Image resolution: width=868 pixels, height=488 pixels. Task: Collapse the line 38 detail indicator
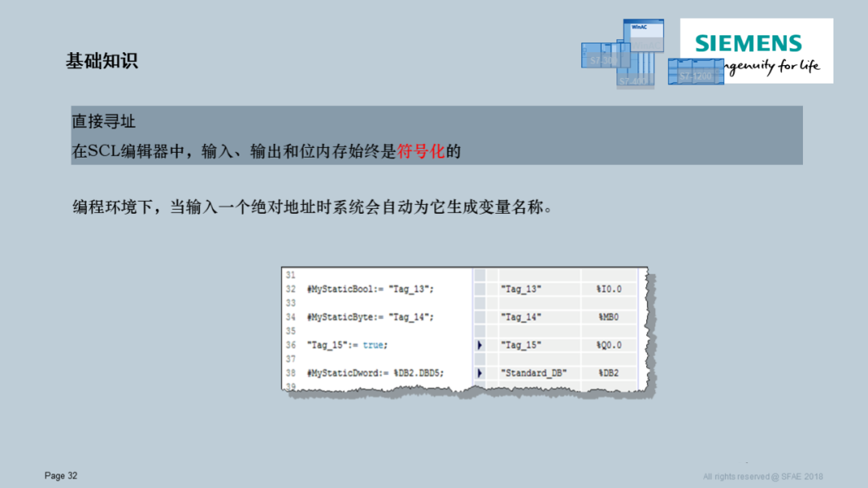point(480,372)
